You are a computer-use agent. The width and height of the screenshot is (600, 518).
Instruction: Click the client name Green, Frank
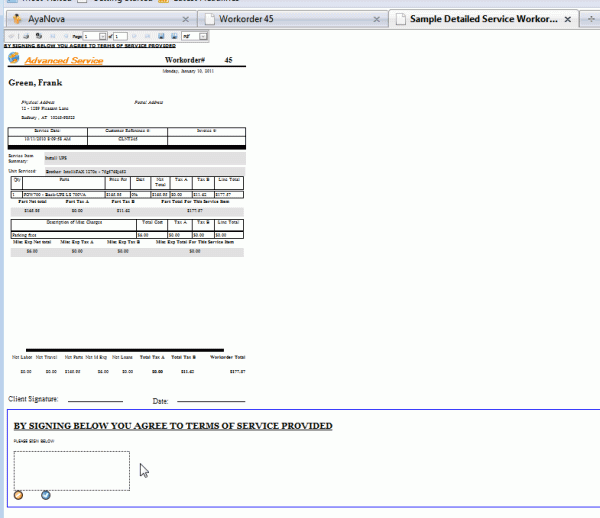coord(35,83)
